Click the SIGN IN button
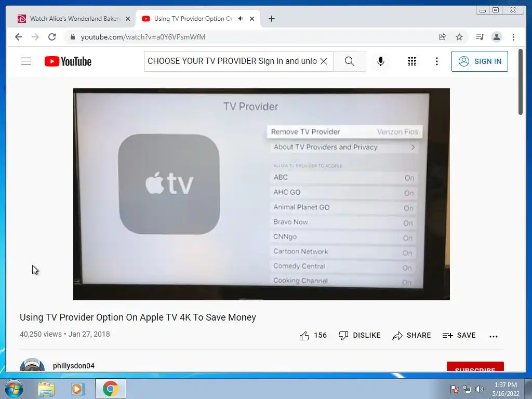 tap(480, 61)
